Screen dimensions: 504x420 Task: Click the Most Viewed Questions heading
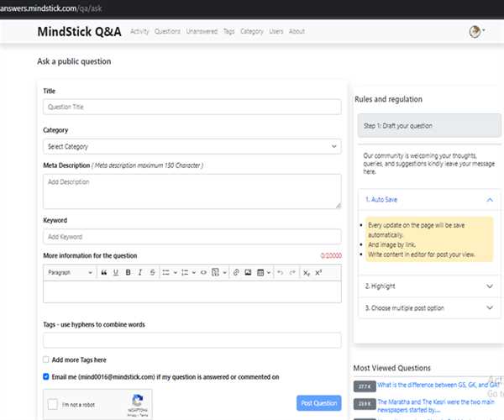pyautogui.click(x=391, y=368)
